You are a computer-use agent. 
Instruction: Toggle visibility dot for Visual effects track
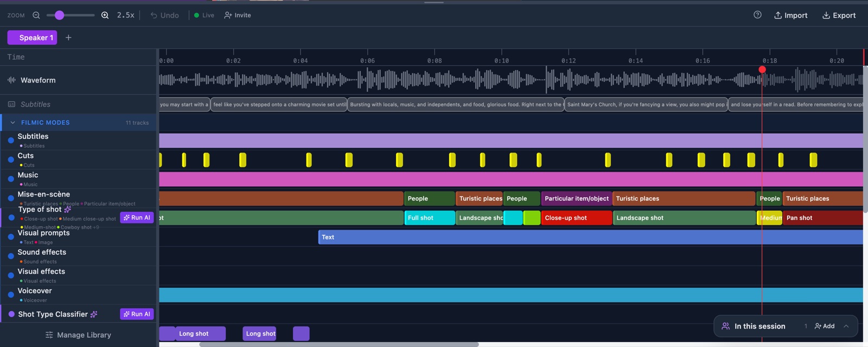11,275
